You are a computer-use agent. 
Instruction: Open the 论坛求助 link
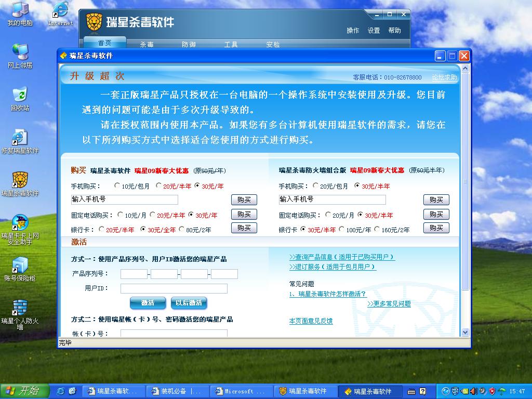445,77
